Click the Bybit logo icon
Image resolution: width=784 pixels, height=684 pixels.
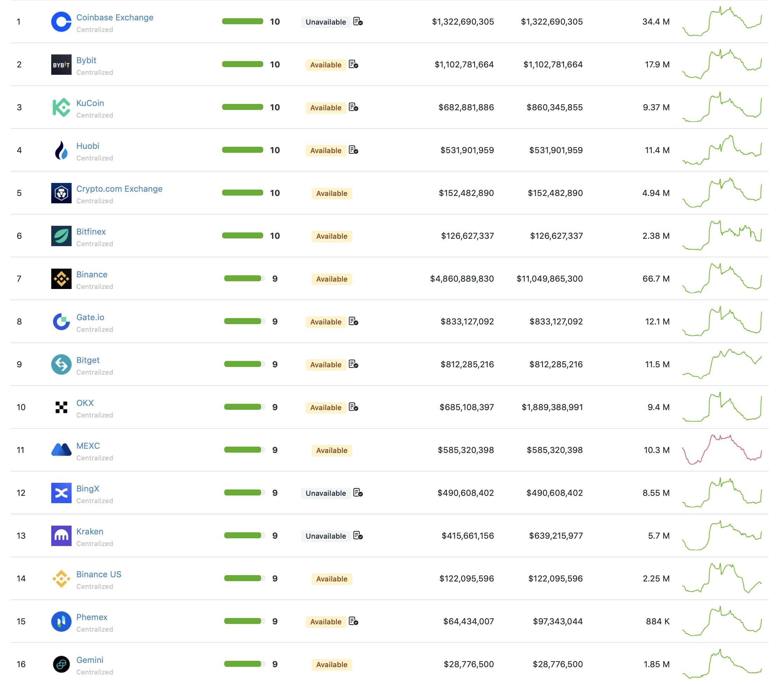click(61, 65)
